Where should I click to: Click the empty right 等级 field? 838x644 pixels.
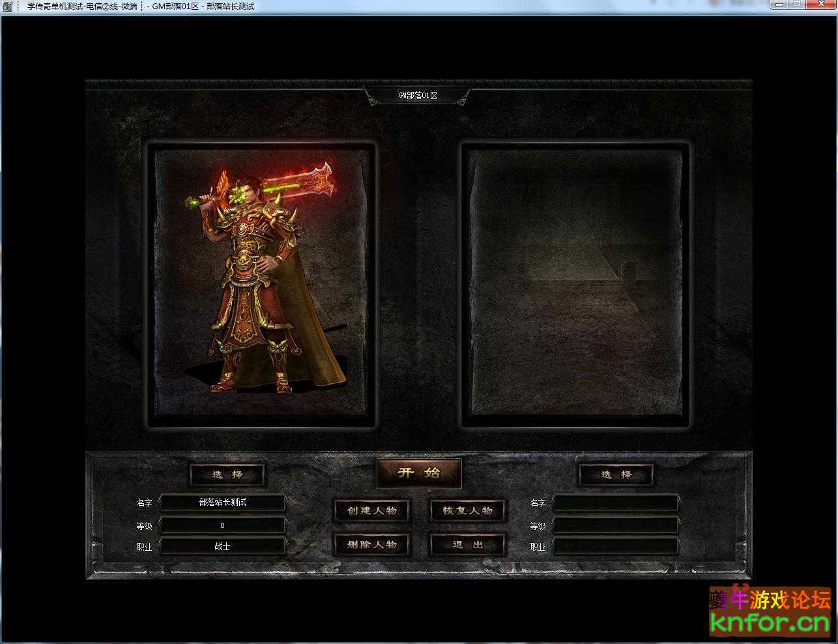coord(616,525)
